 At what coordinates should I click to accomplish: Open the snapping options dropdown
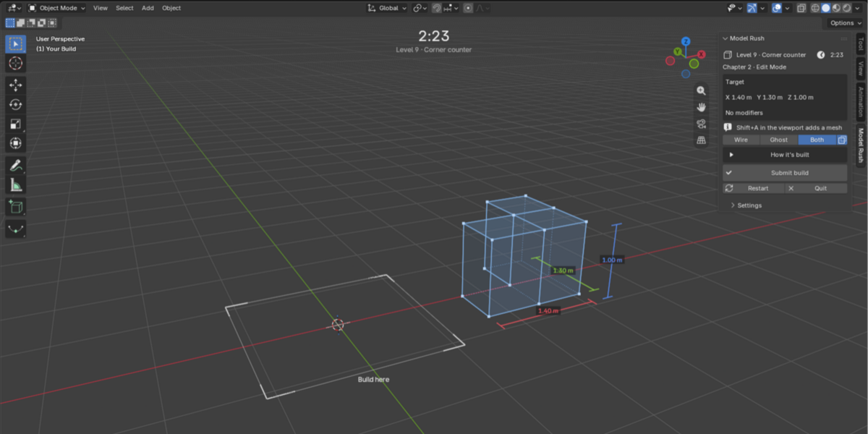click(x=451, y=8)
